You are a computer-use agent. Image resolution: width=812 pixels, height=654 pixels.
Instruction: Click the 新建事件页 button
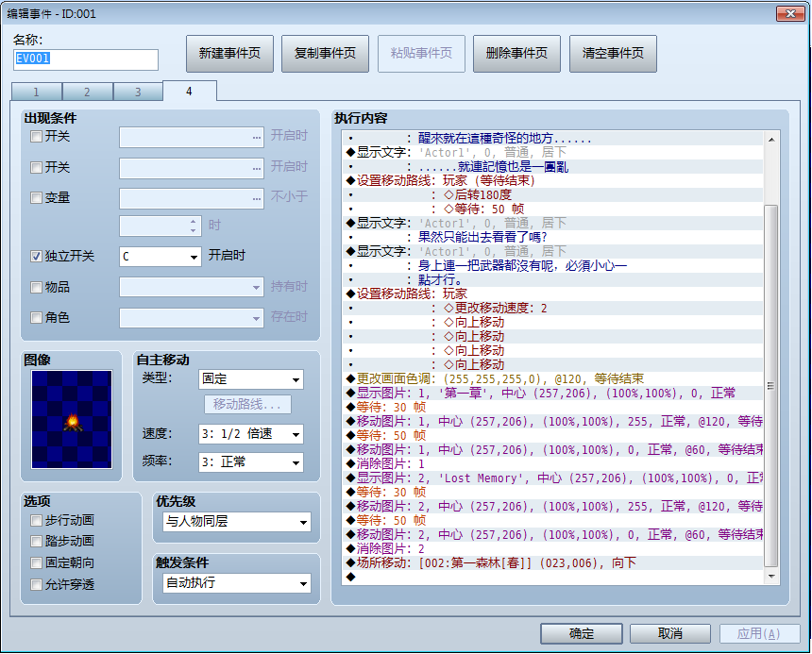(x=229, y=53)
